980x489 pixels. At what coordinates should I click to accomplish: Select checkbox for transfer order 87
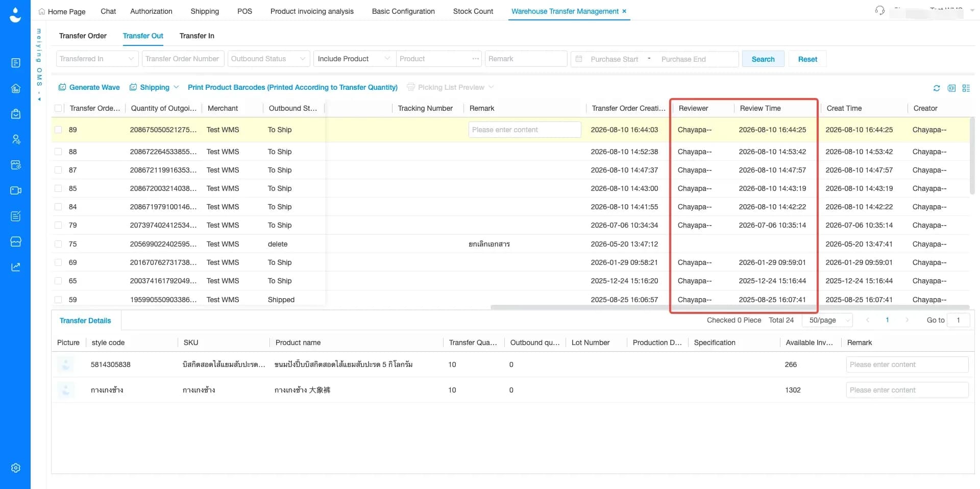(x=58, y=170)
